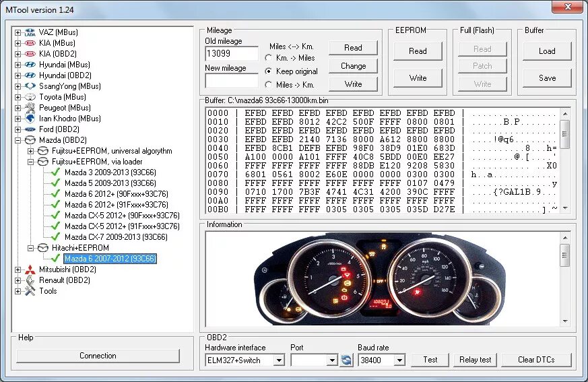Viewport: 588px width, 382px height.
Task: Click the Information panel scroll down arrow
Action: (x=564, y=321)
